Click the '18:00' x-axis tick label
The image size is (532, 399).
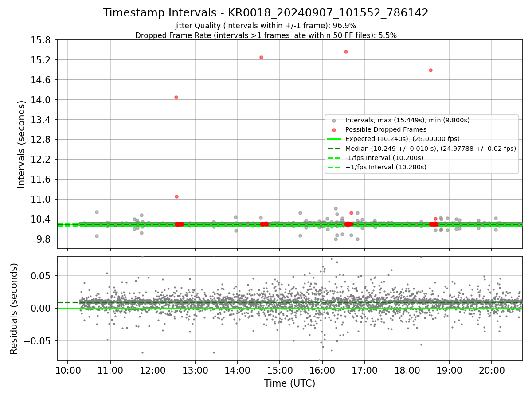pyautogui.click(x=407, y=370)
